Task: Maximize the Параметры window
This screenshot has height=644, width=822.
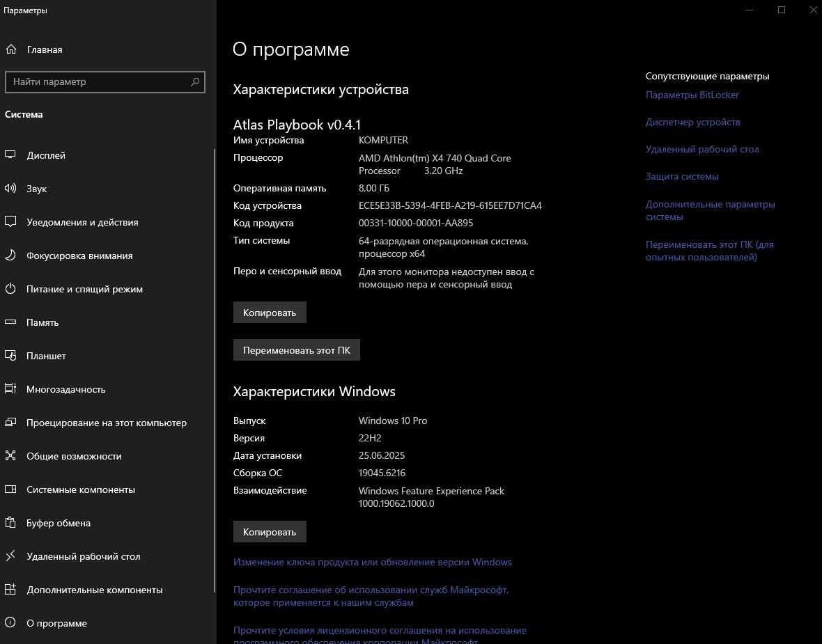Action: tap(781, 10)
